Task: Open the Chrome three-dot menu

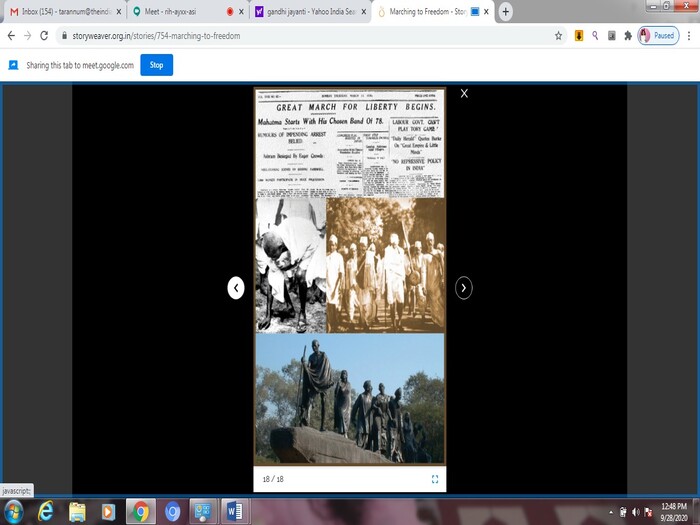Action: point(689,36)
